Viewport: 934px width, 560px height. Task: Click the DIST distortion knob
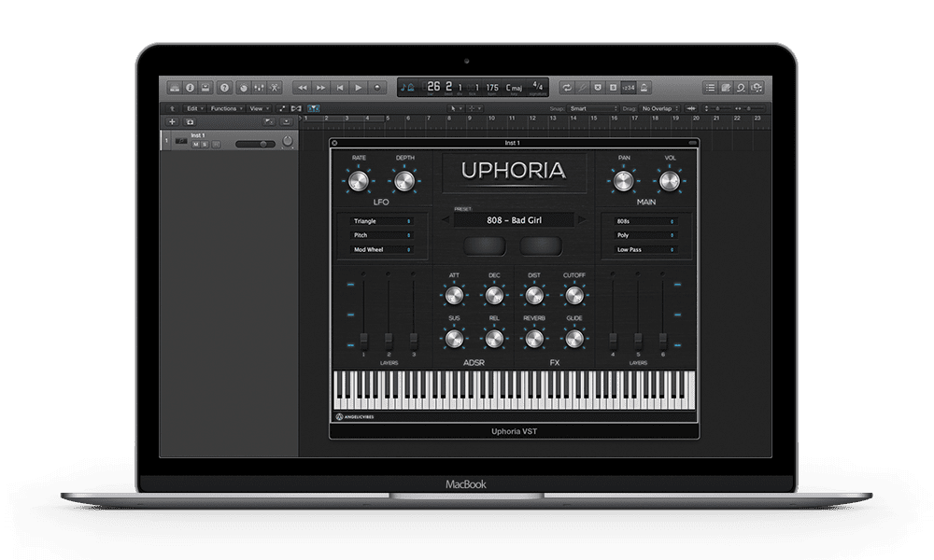(x=534, y=295)
